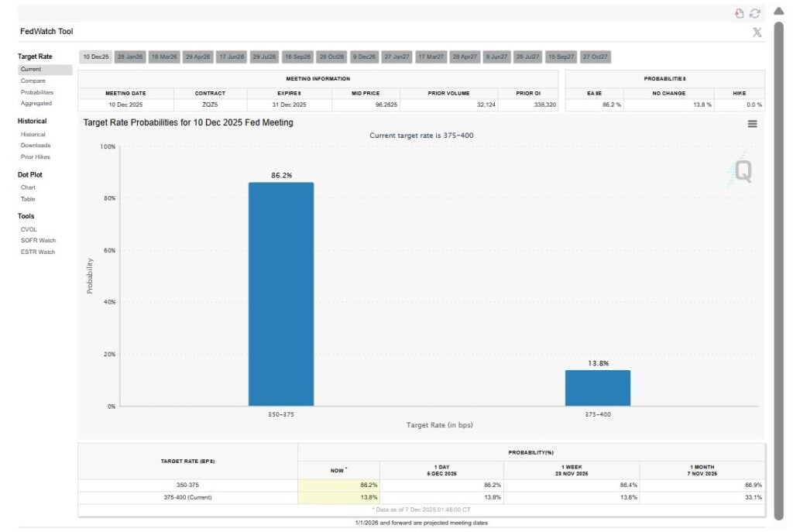793x532 pixels.
Task: Click the 350-375 probability bar in the chart
Action: [281, 294]
